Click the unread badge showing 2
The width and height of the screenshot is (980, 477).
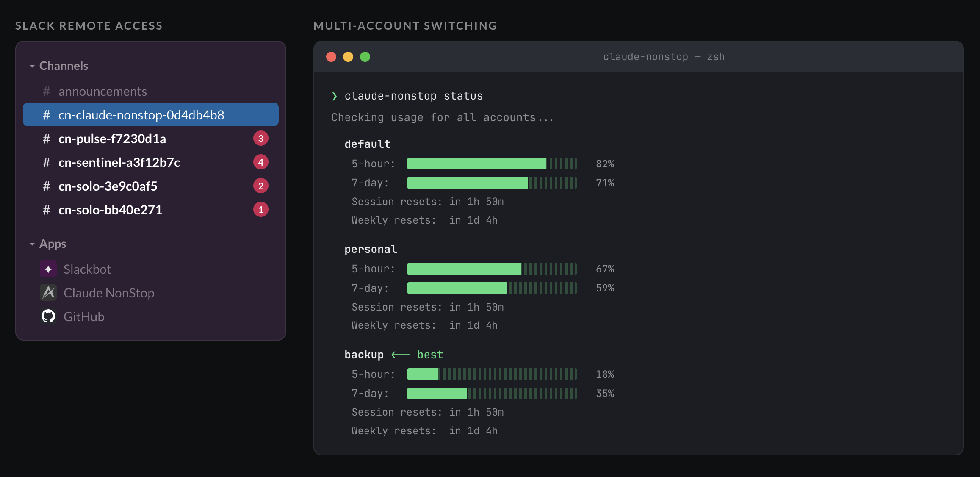pyautogui.click(x=261, y=186)
